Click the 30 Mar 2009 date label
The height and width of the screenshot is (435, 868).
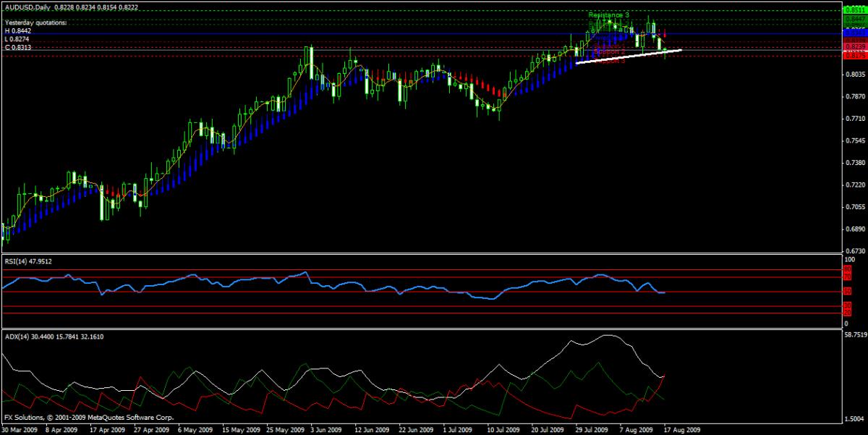pyautogui.click(x=20, y=428)
